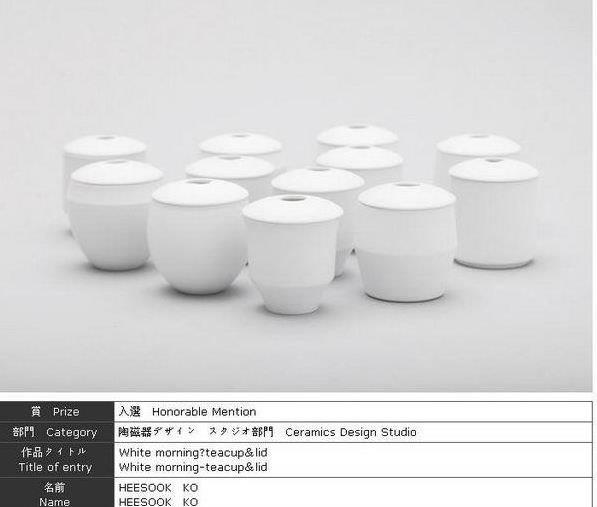Image resolution: width=597 pixels, height=507 pixels.
Task: Click the Title of entry header cell
Action: [57, 460]
